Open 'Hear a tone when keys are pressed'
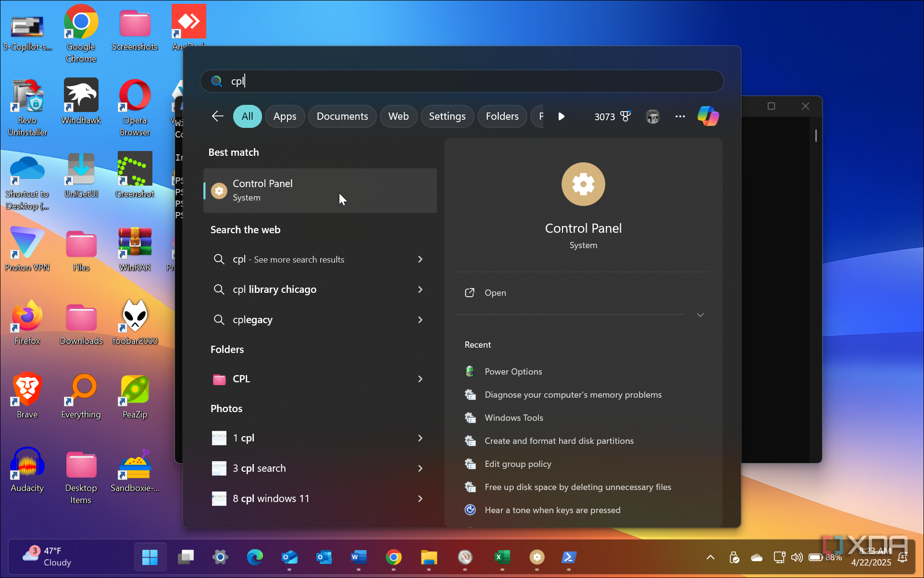Image resolution: width=924 pixels, height=578 pixels. (552, 510)
